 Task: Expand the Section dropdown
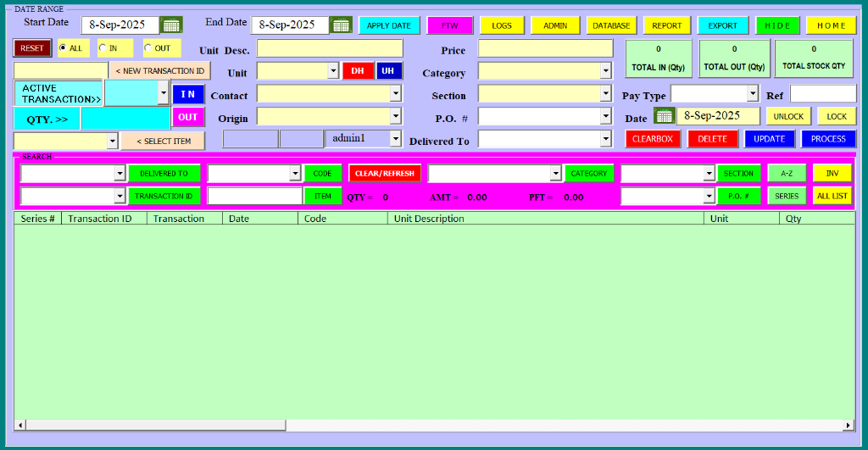pos(605,93)
